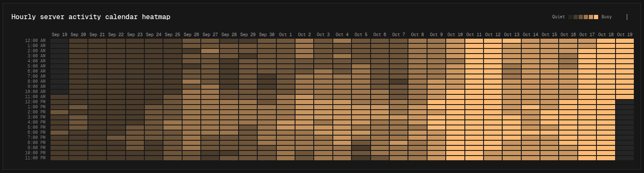644x173 pixels.
Task: Select the Oct 2 cell at 4:00 PM
Action: pyautogui.click(x=304, y=122)
